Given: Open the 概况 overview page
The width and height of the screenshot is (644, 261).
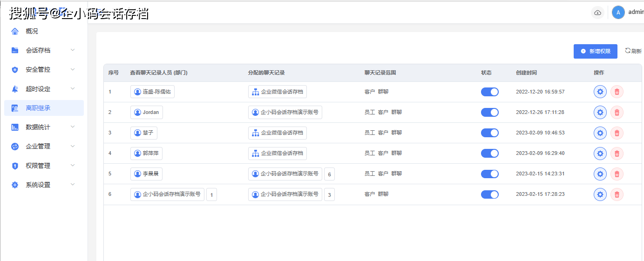Looking at the screenshot, I should click(x=32, y=31).
